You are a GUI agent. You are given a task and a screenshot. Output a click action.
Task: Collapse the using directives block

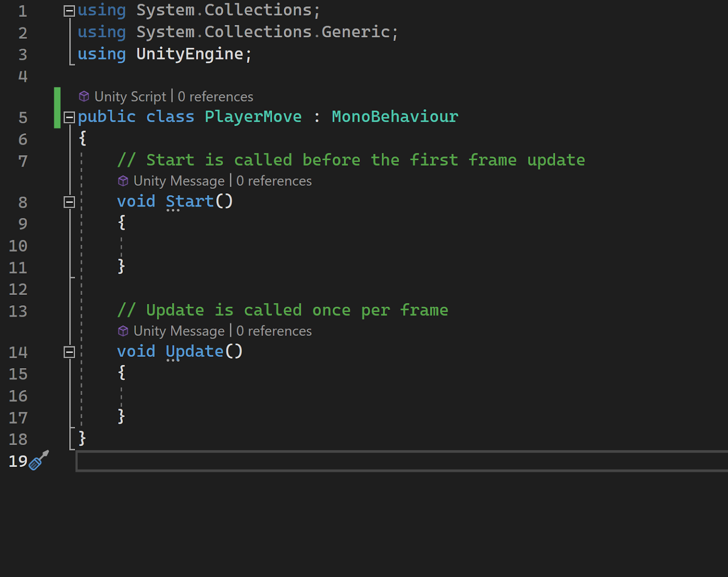pos(69,11)
